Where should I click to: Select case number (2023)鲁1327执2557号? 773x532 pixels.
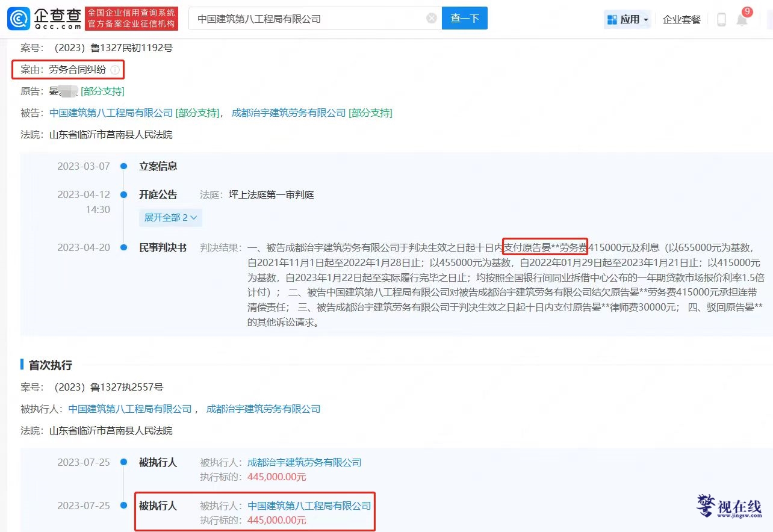tap(107, 388)
